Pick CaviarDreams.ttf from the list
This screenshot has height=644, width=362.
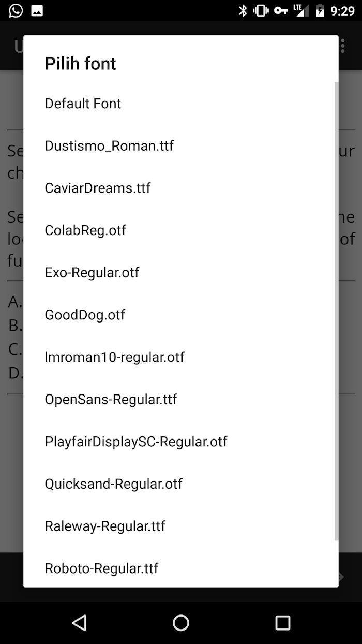tap(180, 188)
